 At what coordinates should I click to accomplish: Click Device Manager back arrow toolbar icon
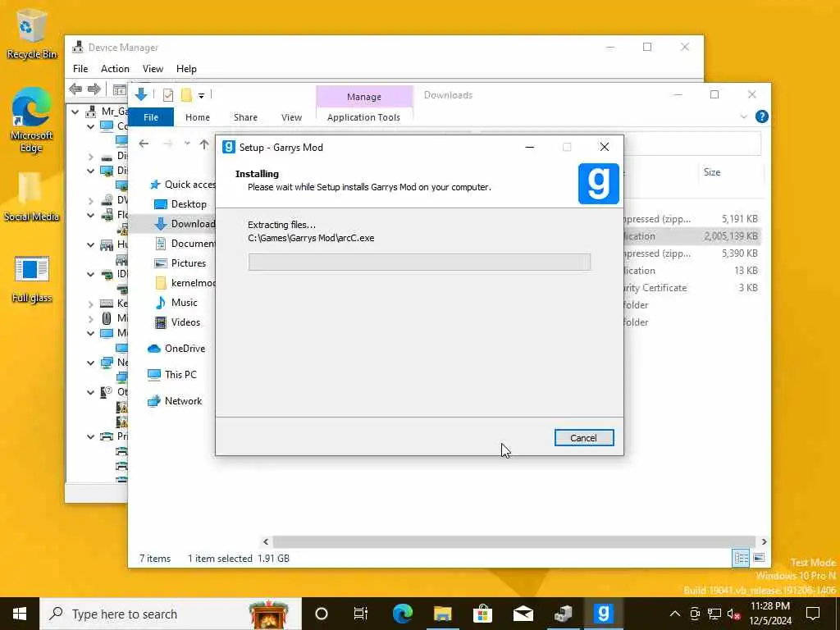(x=75, y=89)
